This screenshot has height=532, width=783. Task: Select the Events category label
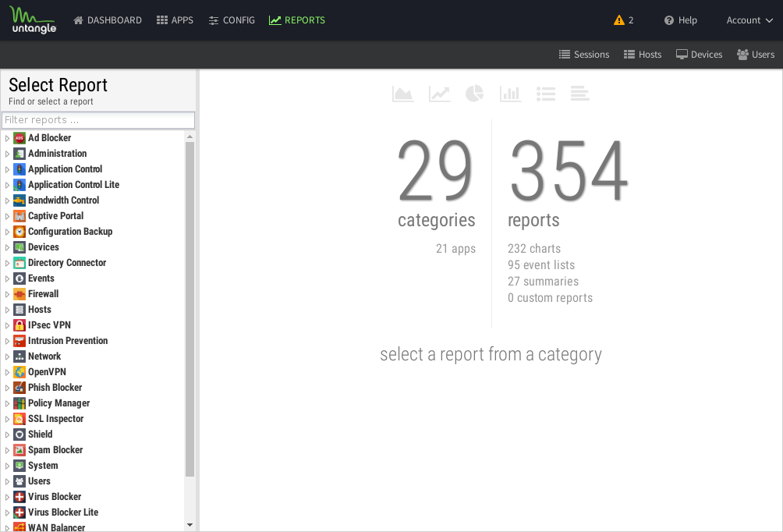coord(41,278)
